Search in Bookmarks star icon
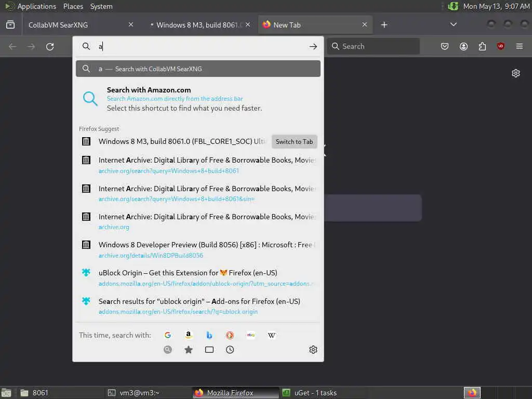 (188, 350)
